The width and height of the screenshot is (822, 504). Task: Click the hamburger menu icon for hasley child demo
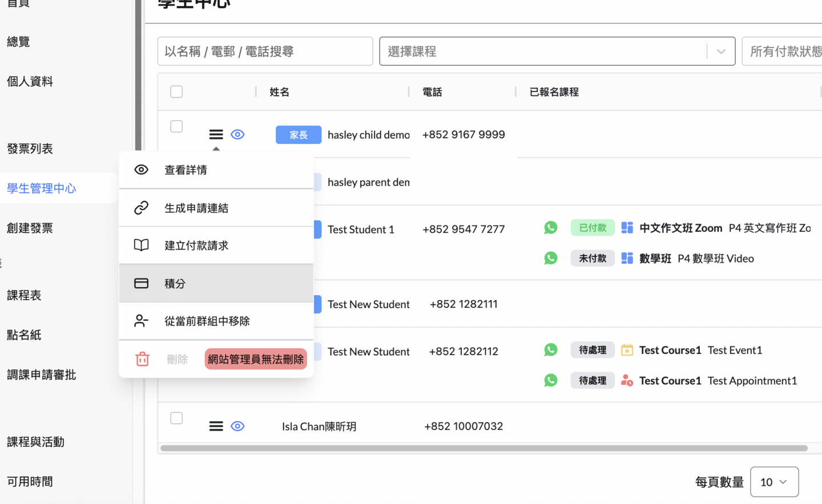click(216, 135)
